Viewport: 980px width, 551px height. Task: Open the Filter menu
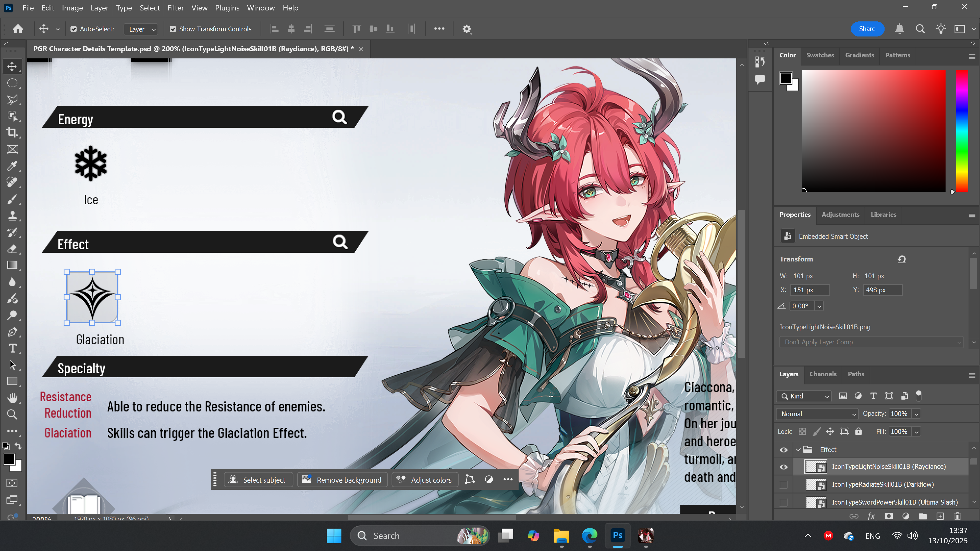(175, 8)
